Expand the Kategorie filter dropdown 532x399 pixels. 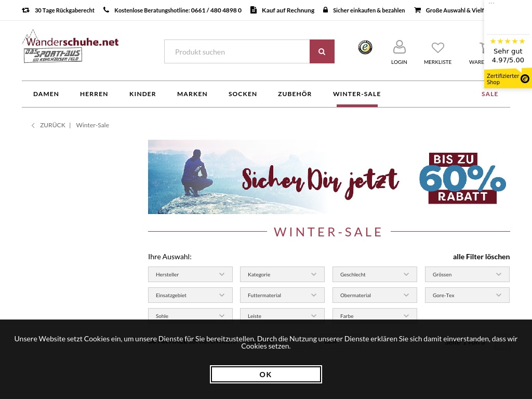coord(282,274)
